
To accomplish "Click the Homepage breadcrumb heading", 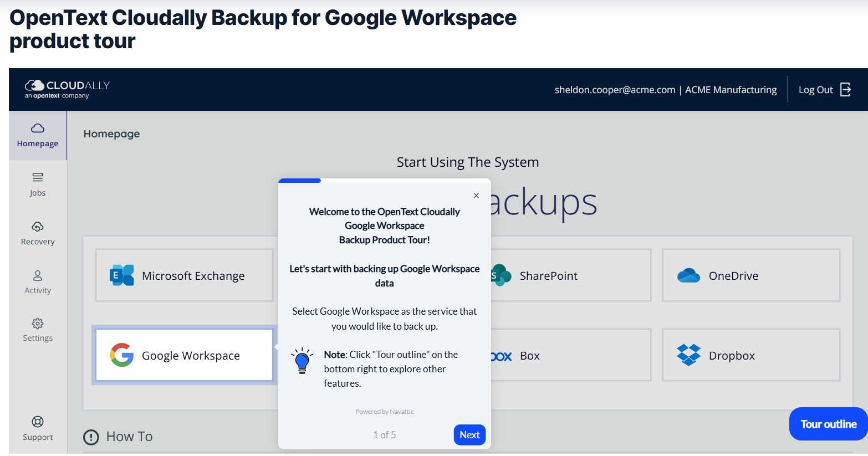I will coord(111,134).
